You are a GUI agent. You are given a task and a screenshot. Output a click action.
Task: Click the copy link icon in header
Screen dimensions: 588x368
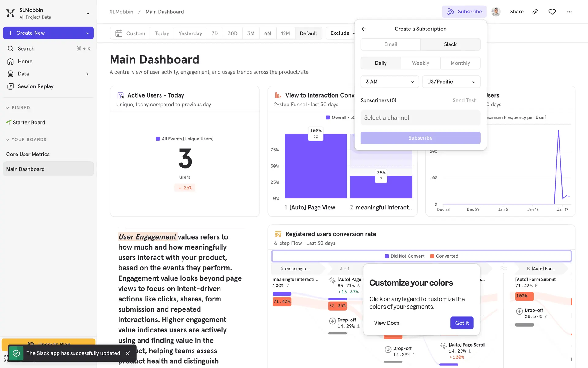[535, 12]
